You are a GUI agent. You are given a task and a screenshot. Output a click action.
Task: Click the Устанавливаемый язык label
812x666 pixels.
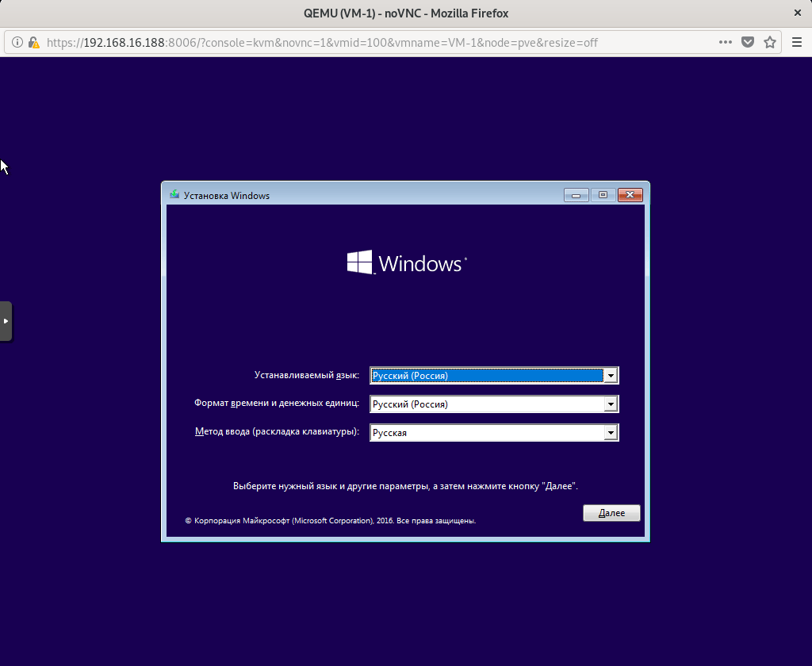coord(307,375)
